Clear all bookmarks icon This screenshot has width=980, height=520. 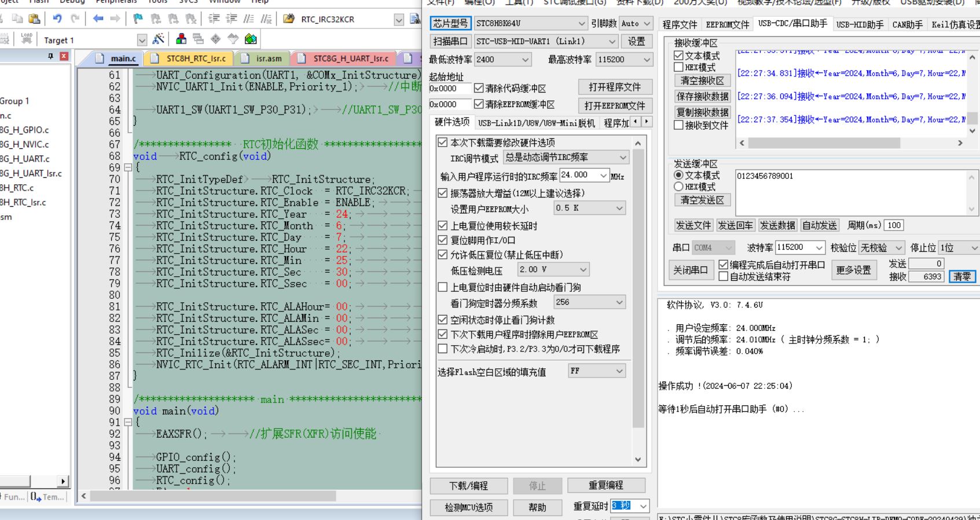point(190,19)
